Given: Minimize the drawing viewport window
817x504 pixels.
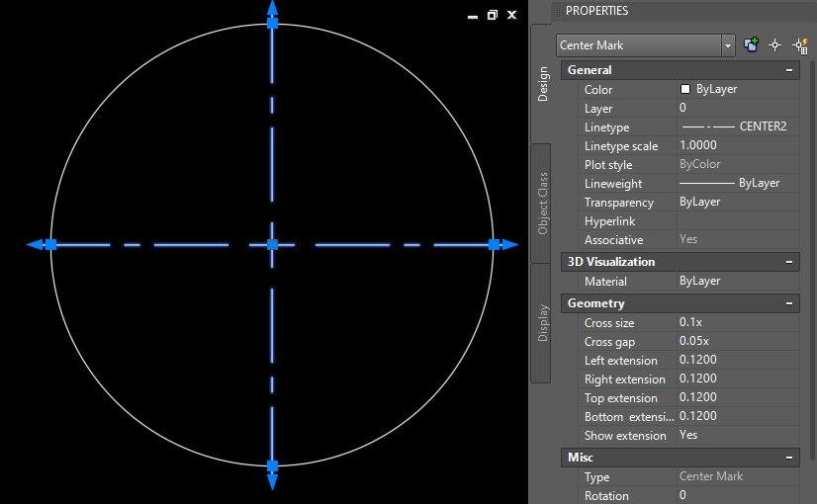Looking at the screenshot, I should click(473, 16).
